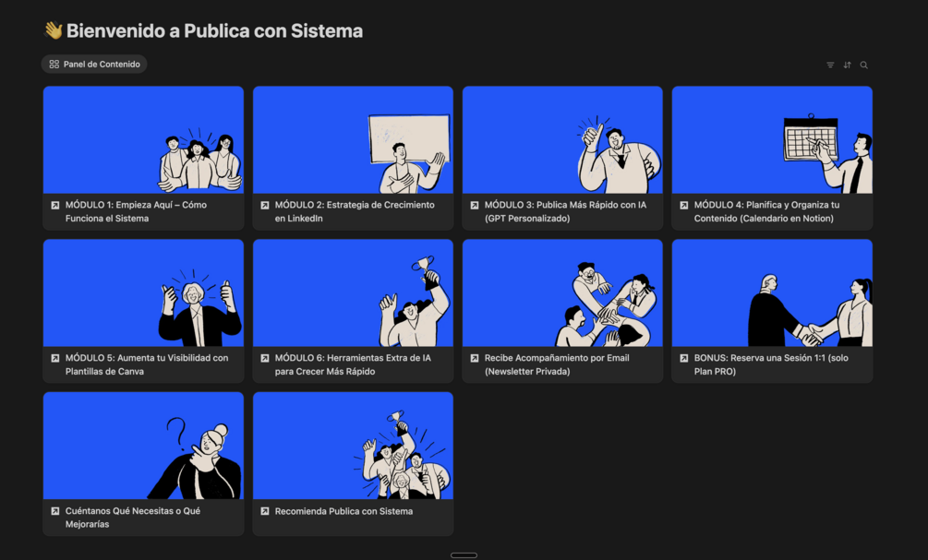The width and height of the screenshot is (928, 560).
Task: Click the page icon next to Recibe Acompañamiento
Action: pyautogui.click(x=474, y=358)
